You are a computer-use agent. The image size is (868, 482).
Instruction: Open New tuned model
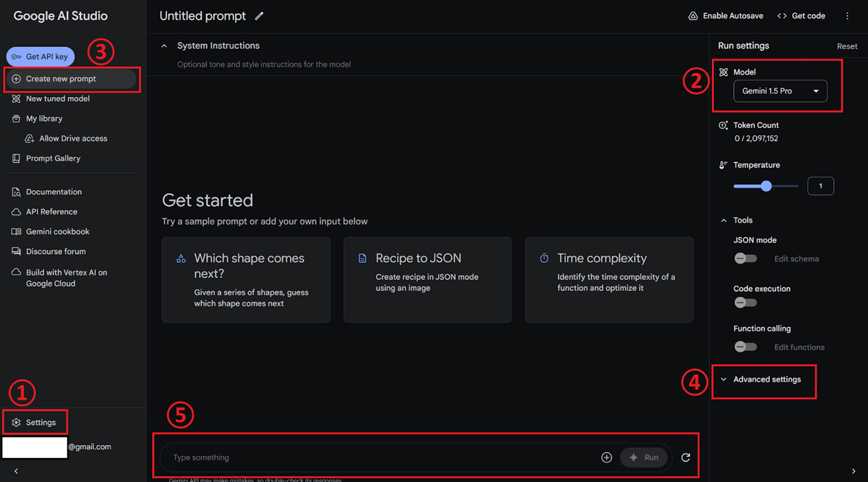[x=58, y=98]
